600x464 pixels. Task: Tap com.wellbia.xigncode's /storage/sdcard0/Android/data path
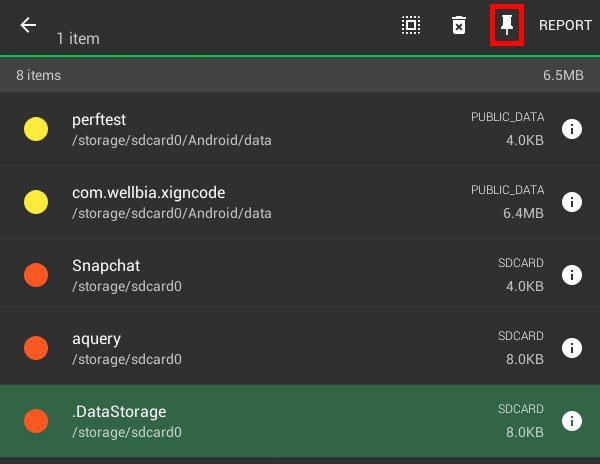tap(172, 213)
